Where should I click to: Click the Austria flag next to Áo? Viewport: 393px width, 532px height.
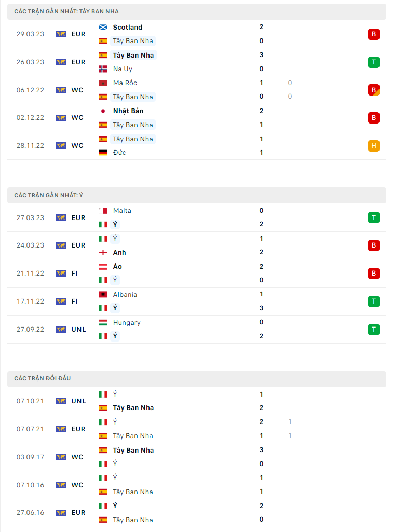point(103,266)
